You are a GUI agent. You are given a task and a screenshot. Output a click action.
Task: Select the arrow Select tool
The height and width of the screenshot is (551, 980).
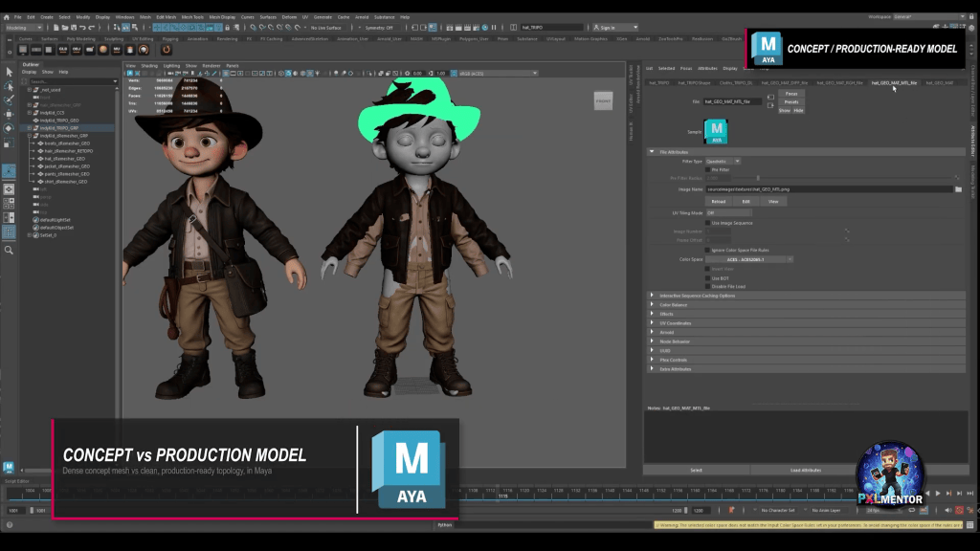coord(9,72)
